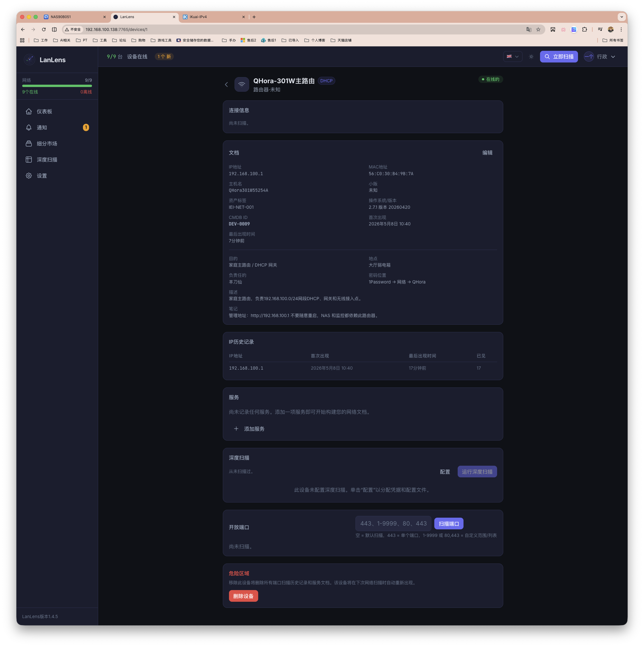Close the iKuai-IPv4 tab
644x647 pixels.
coord(244,17)
